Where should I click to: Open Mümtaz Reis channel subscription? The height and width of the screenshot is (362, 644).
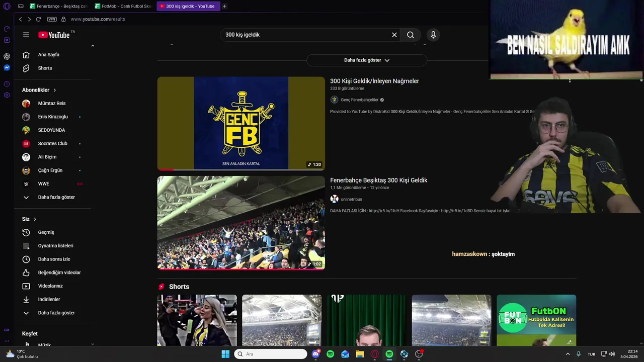51,103
